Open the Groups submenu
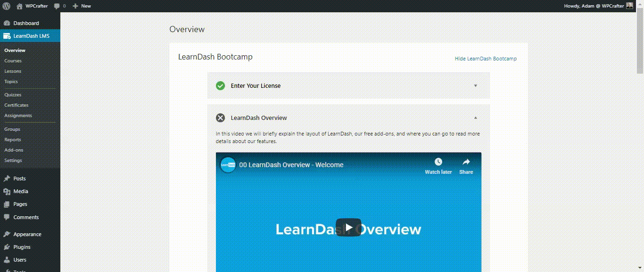 click(x=12, y=129)
